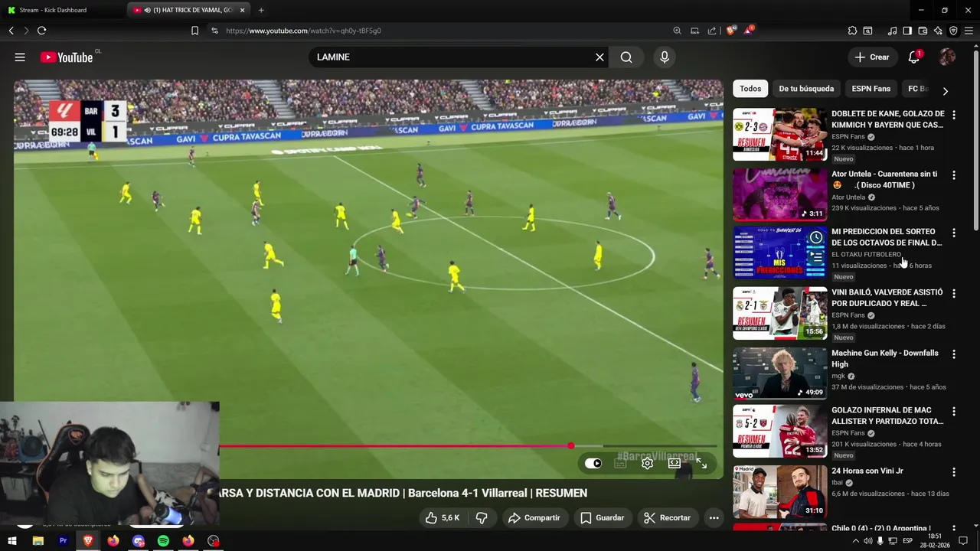Toggle autoplay switch in the player

click(x=593, y=463)
